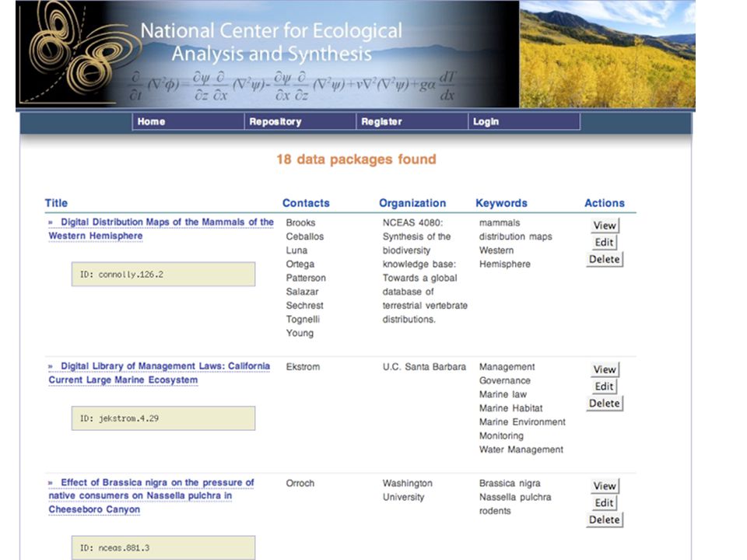The width and height of the screenshot is (747, 560).
Task: Select the ID: nceas.881.3 box
Action: 163,548
